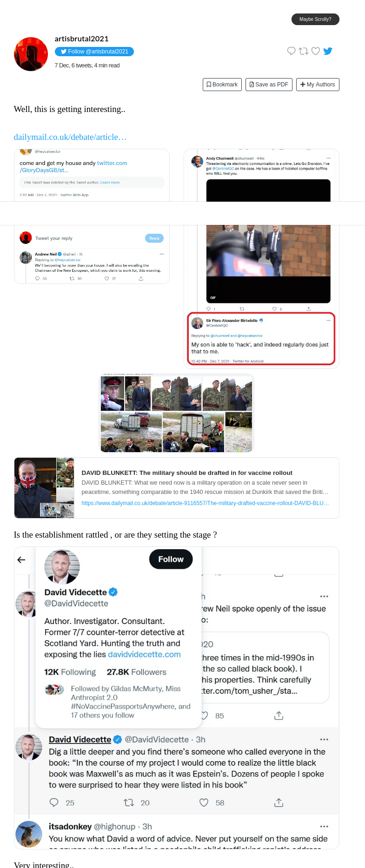
Task: Open the dailymail.co.uk debate article link
Action: click(70, 137)
